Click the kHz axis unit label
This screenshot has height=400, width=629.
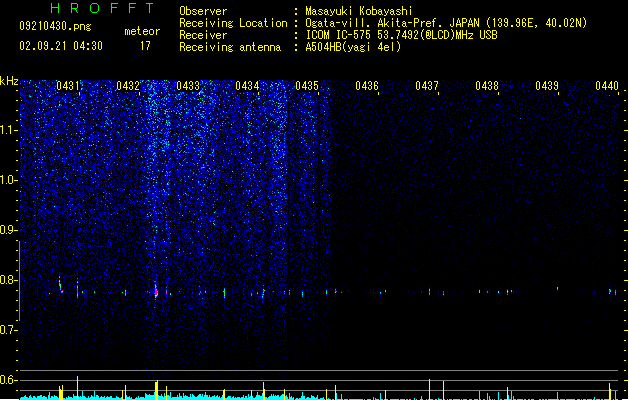[x=9, y=81]
